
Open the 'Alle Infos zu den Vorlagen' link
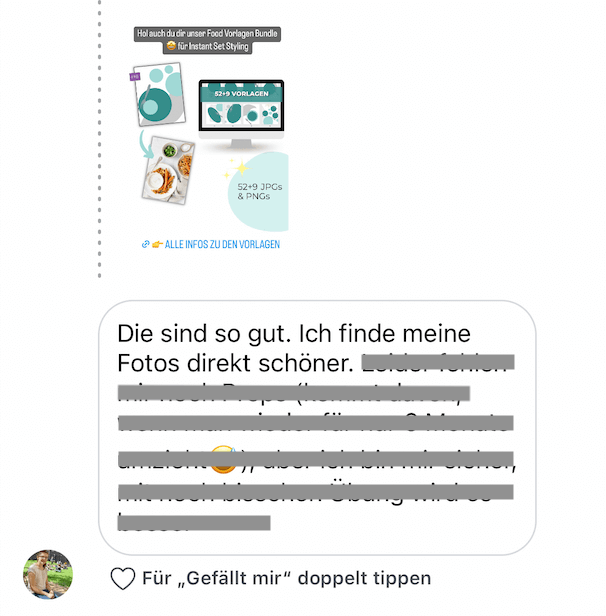coord(222,244)
